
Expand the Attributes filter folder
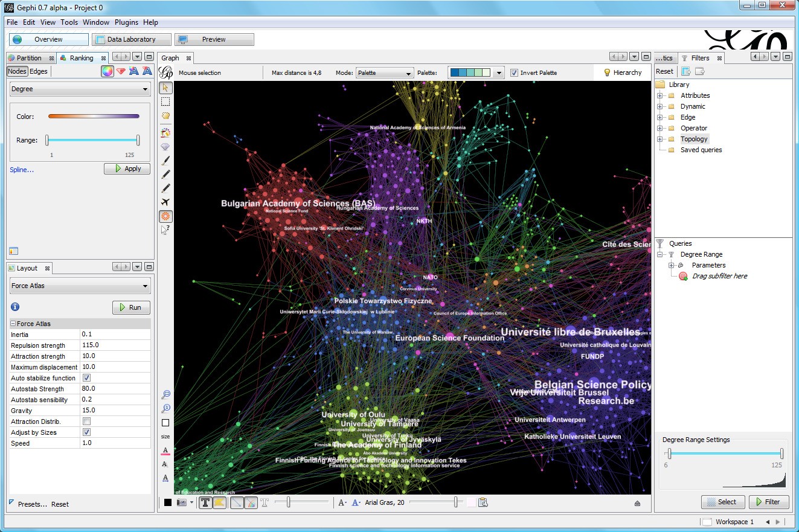pyautogui.click(x=660, y=95)
